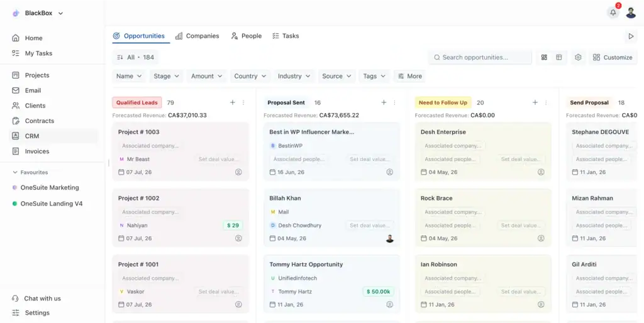Viewport: 644px width, 323px height.
Task: Switch to the table view icon
Action: point(559,57)
